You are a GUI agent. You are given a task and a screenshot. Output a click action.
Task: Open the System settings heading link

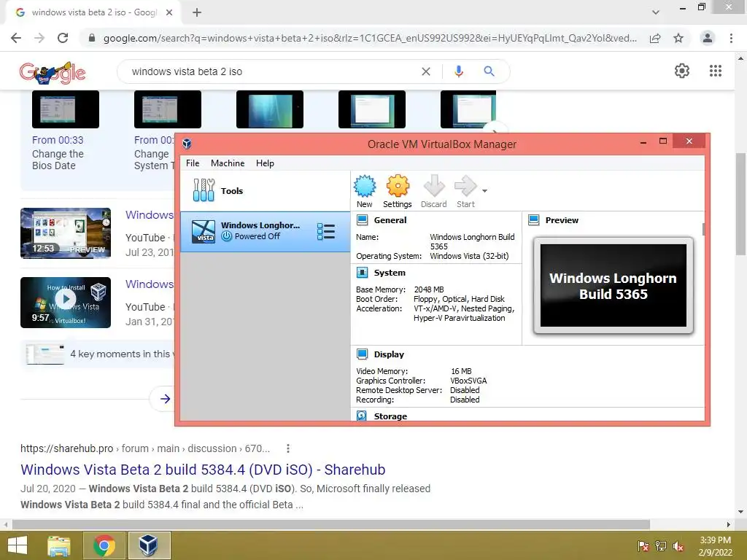390,273
